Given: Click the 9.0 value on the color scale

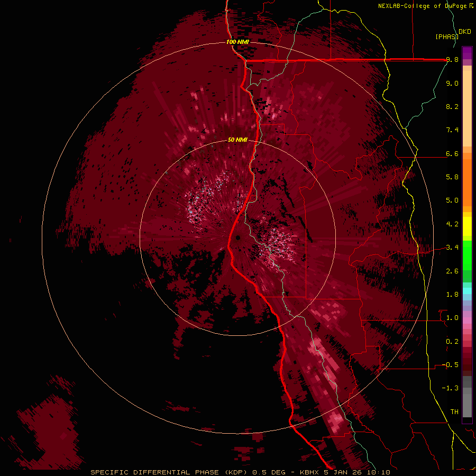Looking at the screenshot, I should 452,84.
